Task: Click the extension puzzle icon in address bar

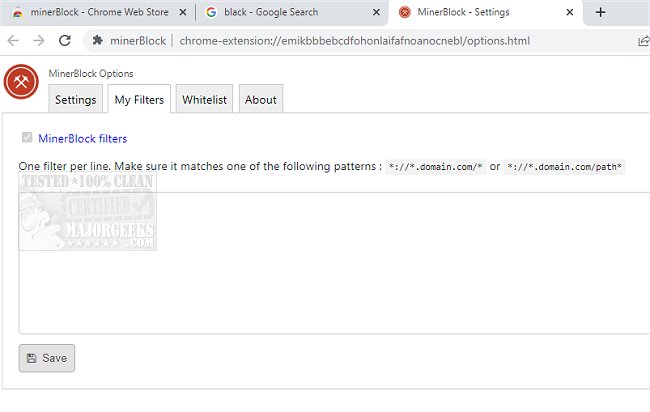Action: click(97, 41)
